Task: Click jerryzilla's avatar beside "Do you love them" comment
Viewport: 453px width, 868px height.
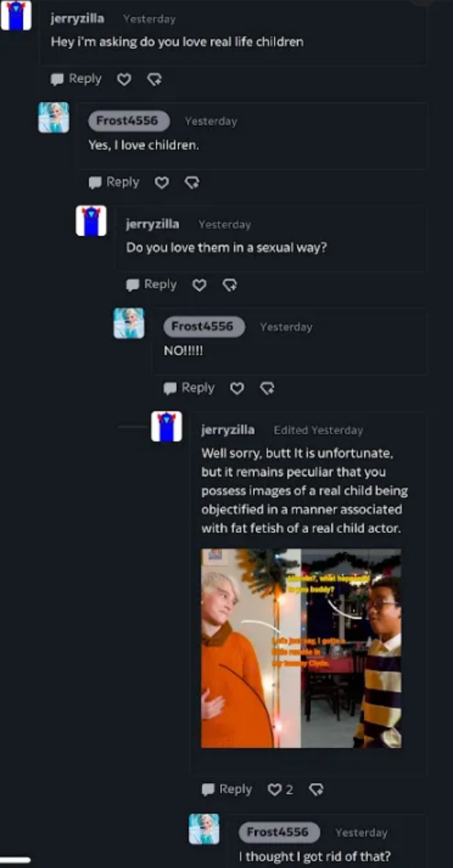Action: pyautogui.click(x=91, y=221)
